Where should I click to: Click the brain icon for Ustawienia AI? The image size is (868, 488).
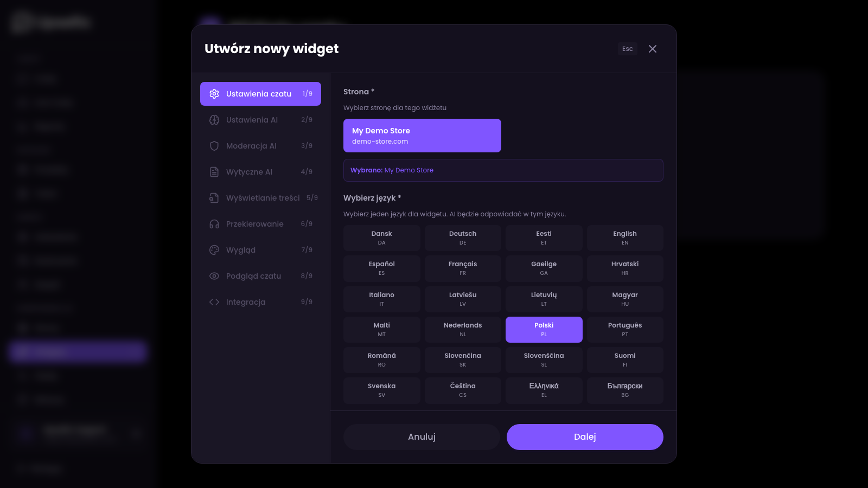click(x=214, y=120)
